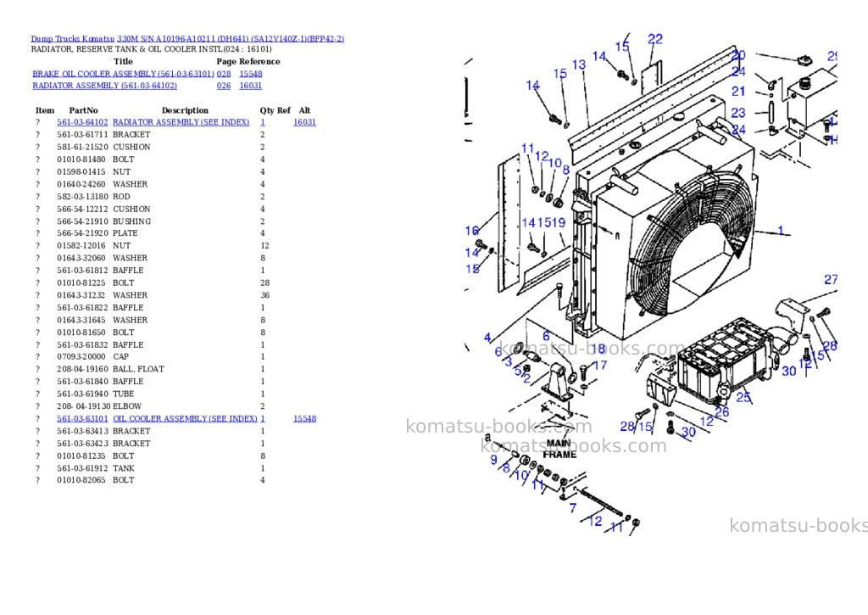Select part number 208-04-19160 BALL, FLOAT

click(x=82, y=369)
